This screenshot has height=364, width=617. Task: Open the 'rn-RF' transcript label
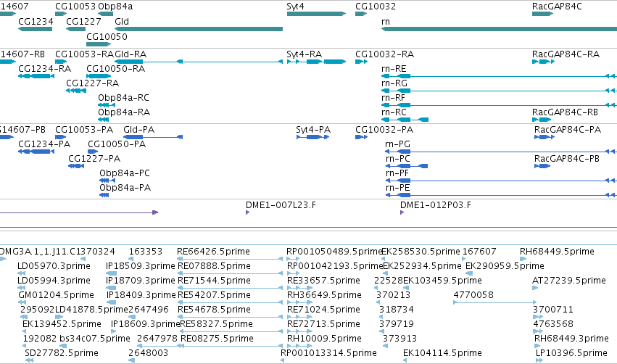[x=393, y=98]
